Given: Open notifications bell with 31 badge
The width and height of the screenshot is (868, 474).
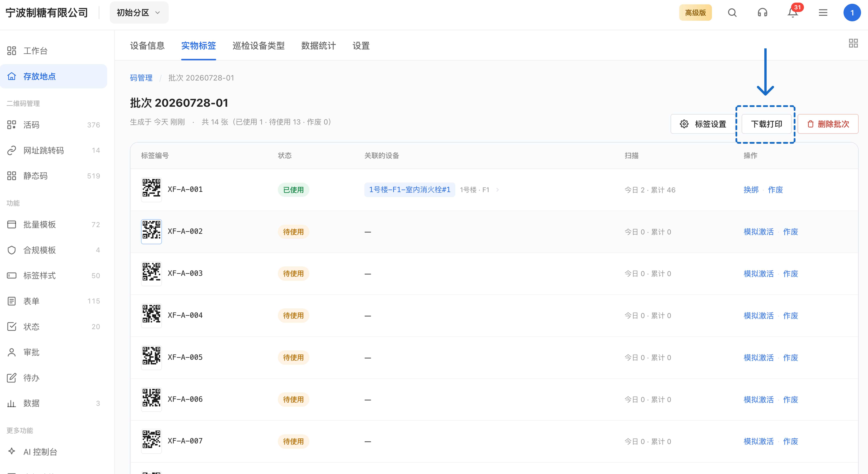Looking at the screenshot, I should click(x=793, y=13).
